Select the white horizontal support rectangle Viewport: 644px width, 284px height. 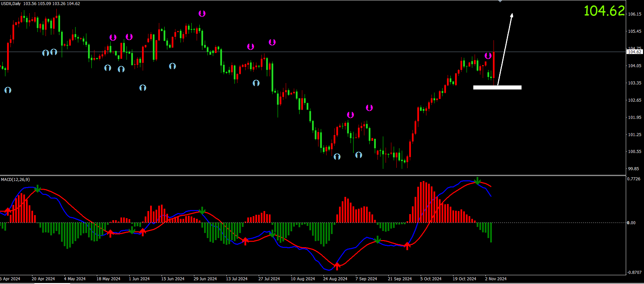click(497, 87)
